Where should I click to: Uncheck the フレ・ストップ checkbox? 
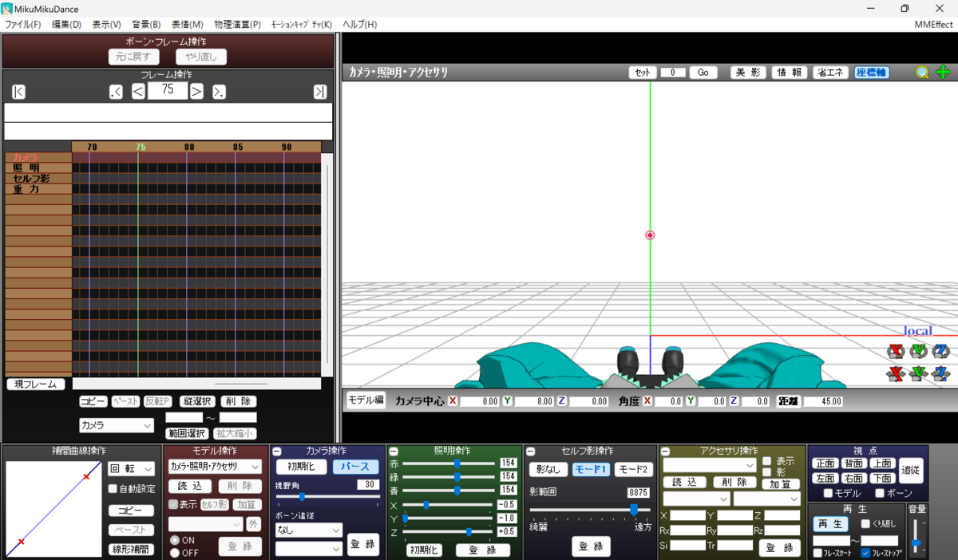[x=865, y=552]
